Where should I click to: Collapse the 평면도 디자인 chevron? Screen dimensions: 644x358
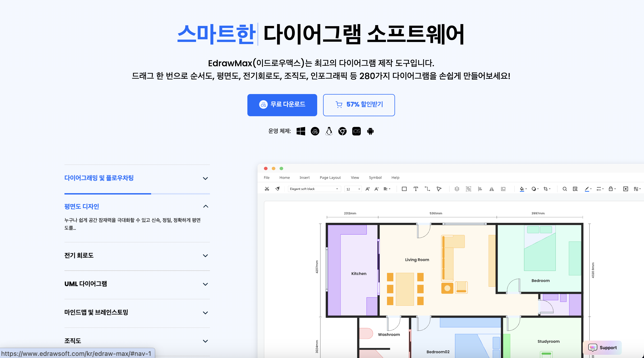click(205, 206)
